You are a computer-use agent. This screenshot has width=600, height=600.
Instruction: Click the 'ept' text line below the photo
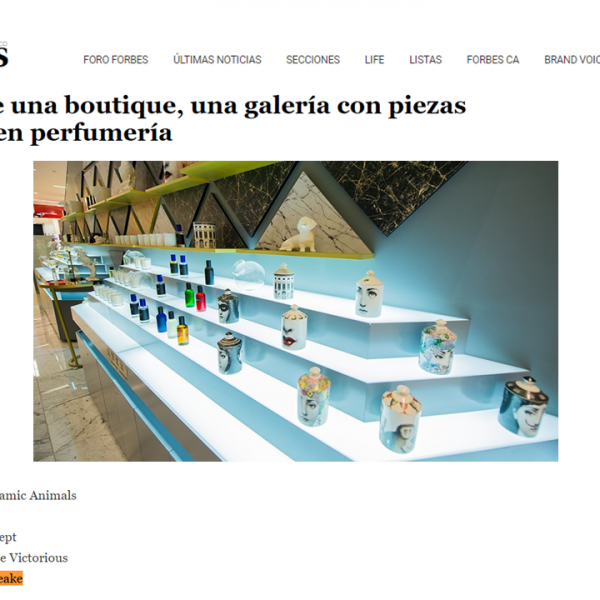coord(8,538)
